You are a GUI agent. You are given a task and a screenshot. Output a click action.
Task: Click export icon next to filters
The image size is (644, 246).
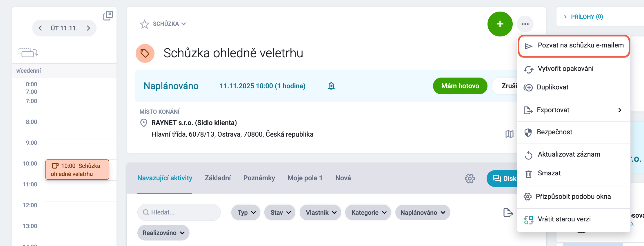pyautogui.click(x=508, y=213)
